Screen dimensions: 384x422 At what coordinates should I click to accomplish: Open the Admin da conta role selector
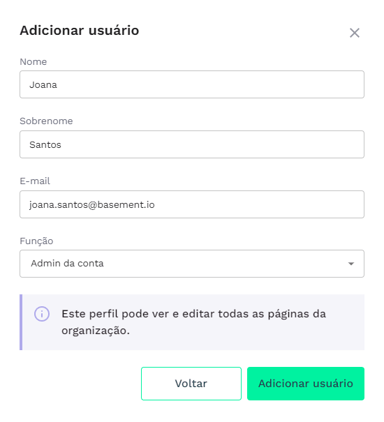coord(192,264)
